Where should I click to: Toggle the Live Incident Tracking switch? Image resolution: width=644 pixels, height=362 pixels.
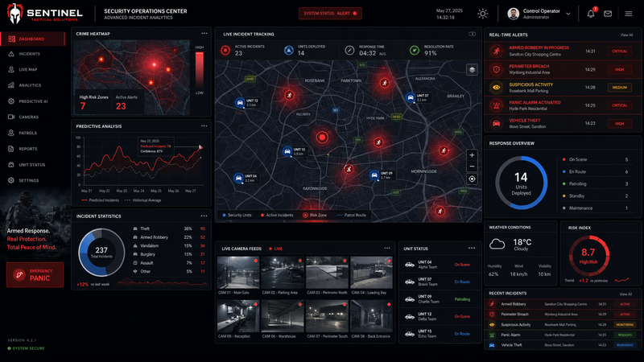[x=472, y=34]
